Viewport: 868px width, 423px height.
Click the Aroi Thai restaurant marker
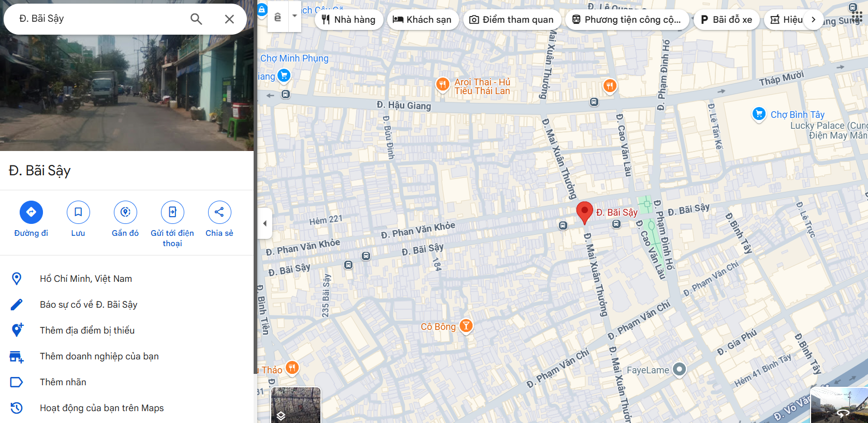pos(443,84)
